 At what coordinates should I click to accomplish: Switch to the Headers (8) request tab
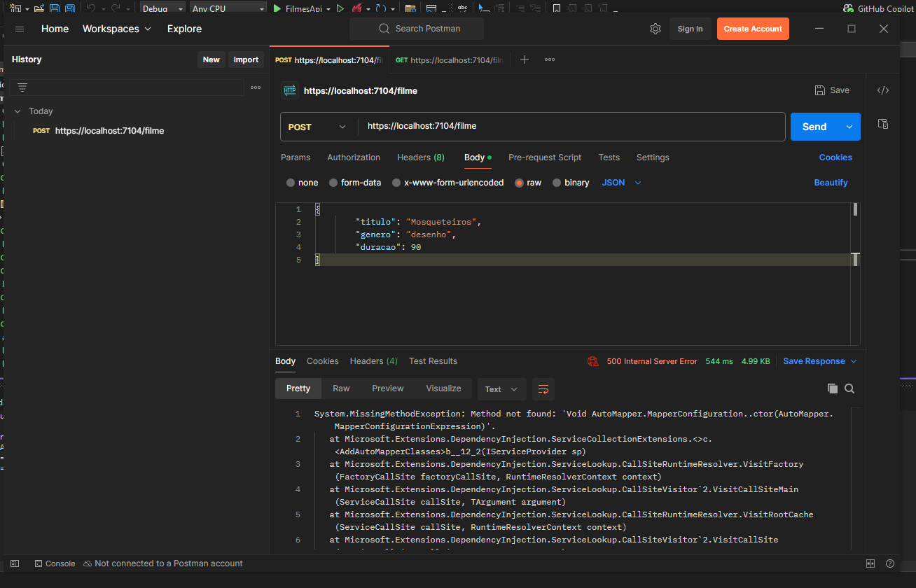pyautogui.click(x=420, y=157)
